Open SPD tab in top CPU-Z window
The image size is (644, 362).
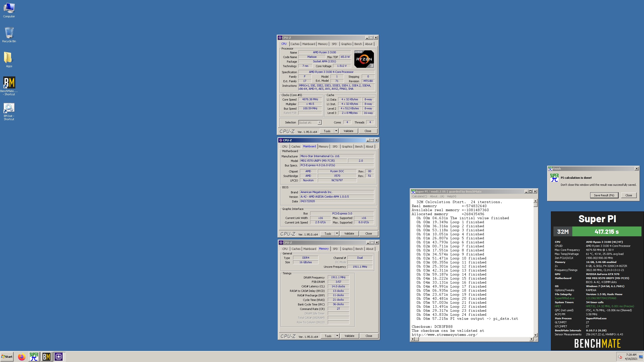(334, 44)
